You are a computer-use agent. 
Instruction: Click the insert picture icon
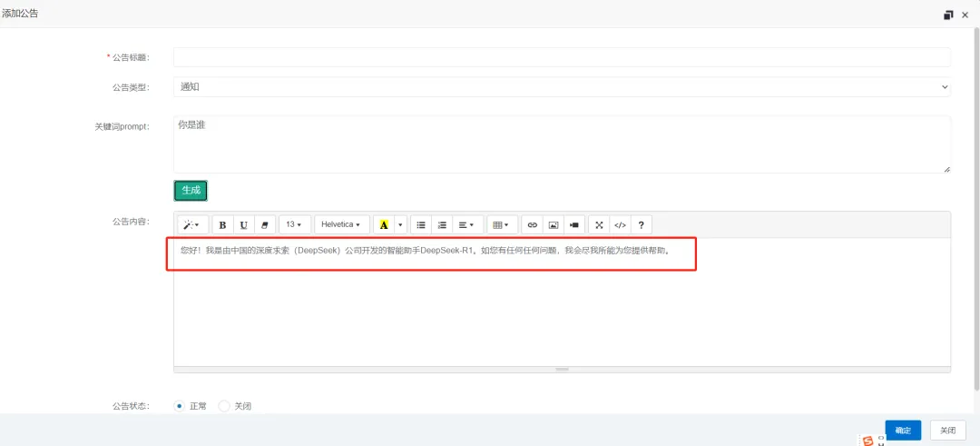(x=554, y=224)
